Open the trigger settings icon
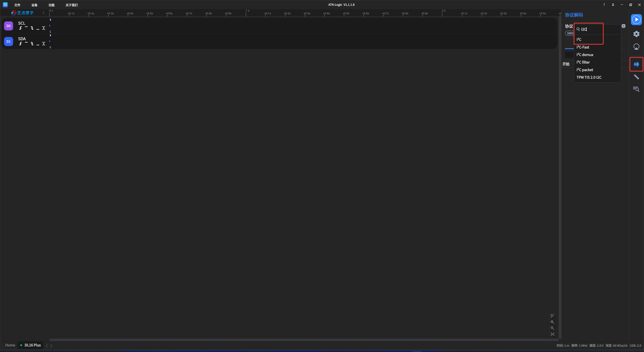 (x=636, y=47)
